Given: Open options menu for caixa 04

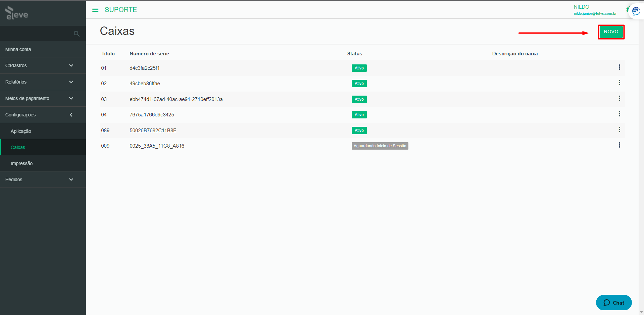Looking at the screenshot, I should click(619, 114).
